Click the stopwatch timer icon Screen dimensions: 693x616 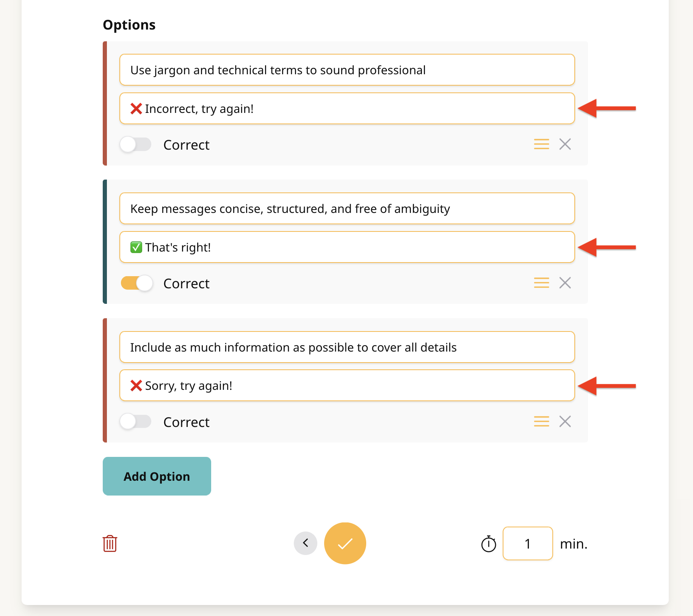tap(489, 544)
